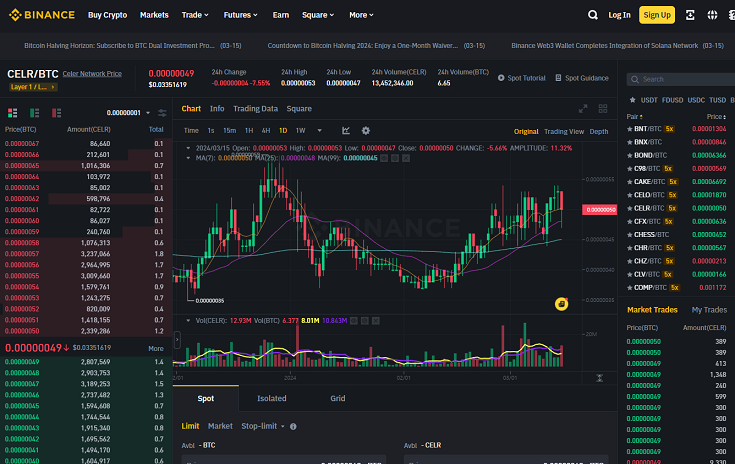Image resolution: width=735 pixels, height=464 pixels.
Task: Switch chart to Trading View
Action: point(564,132)
